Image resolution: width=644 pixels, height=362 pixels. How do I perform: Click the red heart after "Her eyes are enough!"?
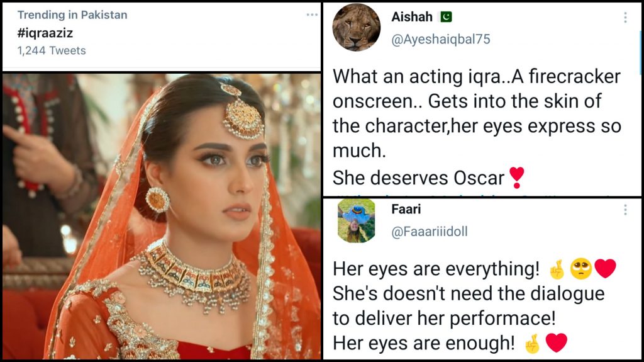[x=556, y=342]
